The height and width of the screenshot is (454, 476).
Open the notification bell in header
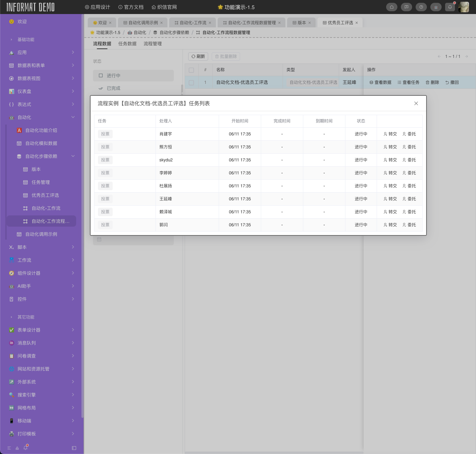coord(450,7)
